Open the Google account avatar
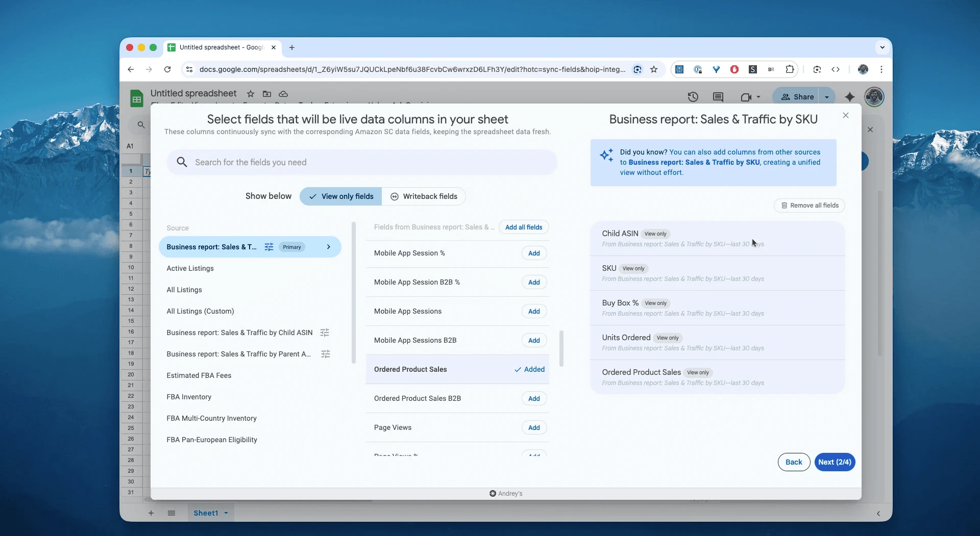The width and height of the screenshot is (980, 536). [874, 97]
